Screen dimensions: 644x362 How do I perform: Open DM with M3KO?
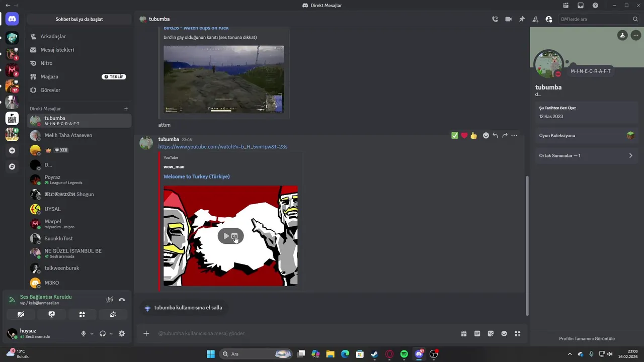79,283
